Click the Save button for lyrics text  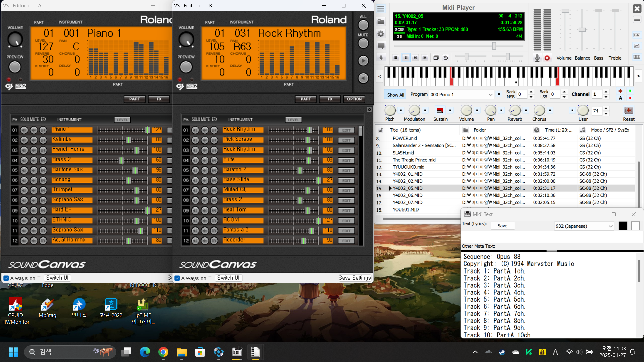pos(502,226)
